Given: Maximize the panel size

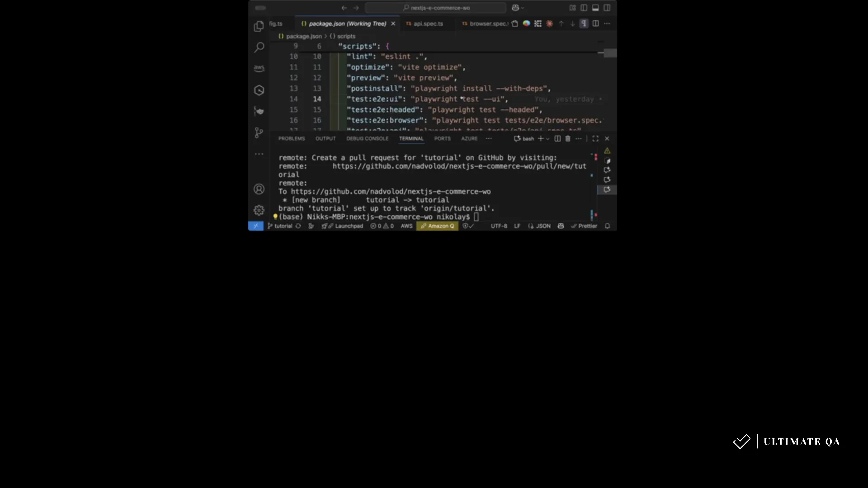Looking at the screenshot, I should [x=595, y=139].
